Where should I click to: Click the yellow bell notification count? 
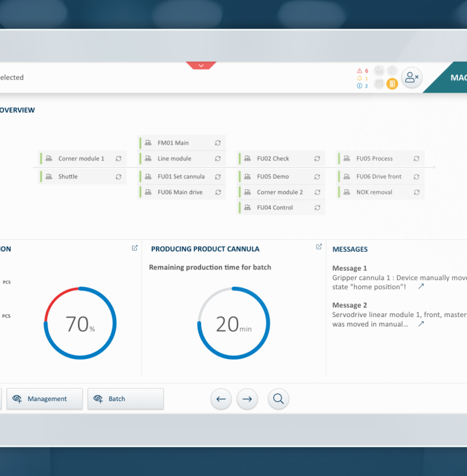[362, 79]
